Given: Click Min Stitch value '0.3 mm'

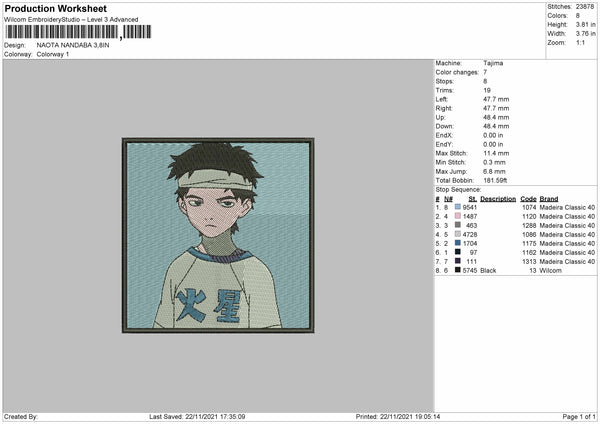Looking at the screenshot, I should click(x=494, y=162).
